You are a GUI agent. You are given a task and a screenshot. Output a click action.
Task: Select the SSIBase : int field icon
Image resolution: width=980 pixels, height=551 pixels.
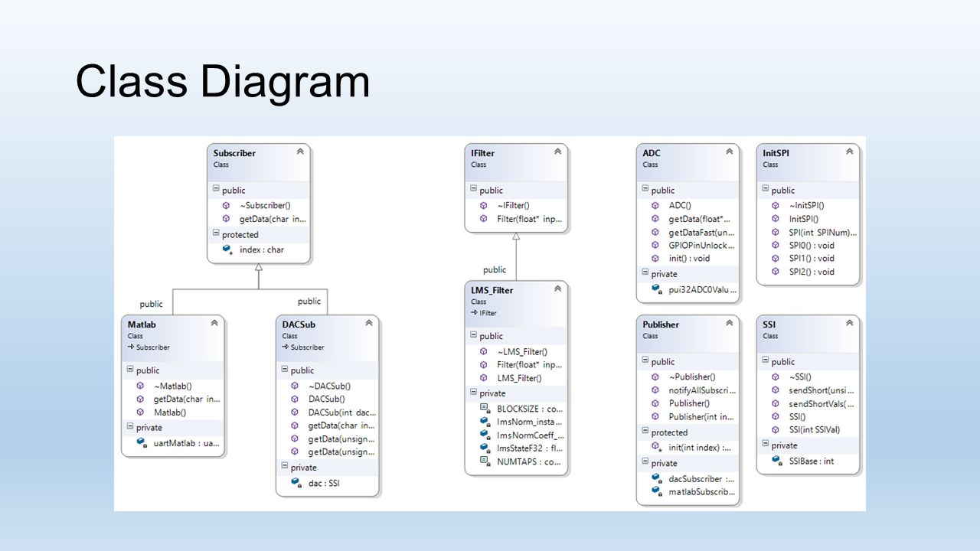click(x=776, y=461)
